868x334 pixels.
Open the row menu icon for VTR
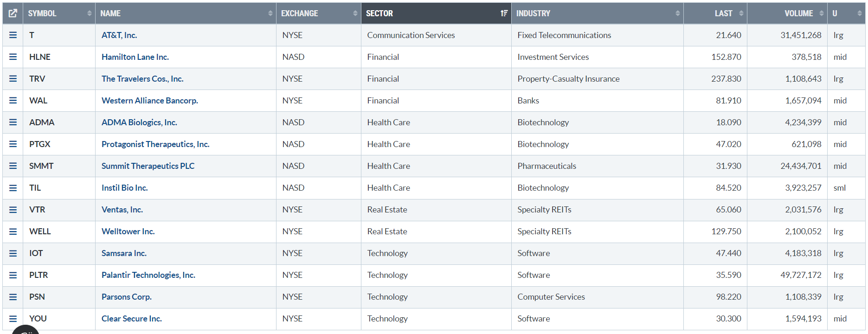point(13,210)
